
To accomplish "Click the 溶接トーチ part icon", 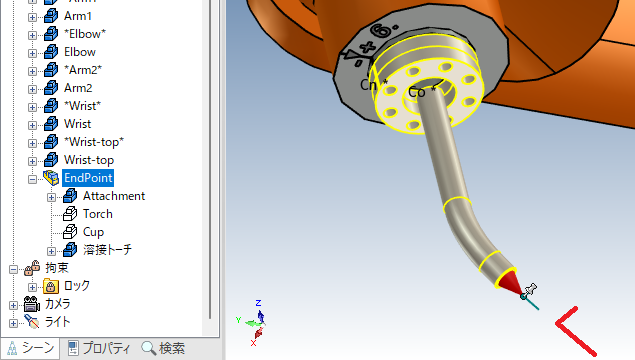I will click(x=70, y=249).
